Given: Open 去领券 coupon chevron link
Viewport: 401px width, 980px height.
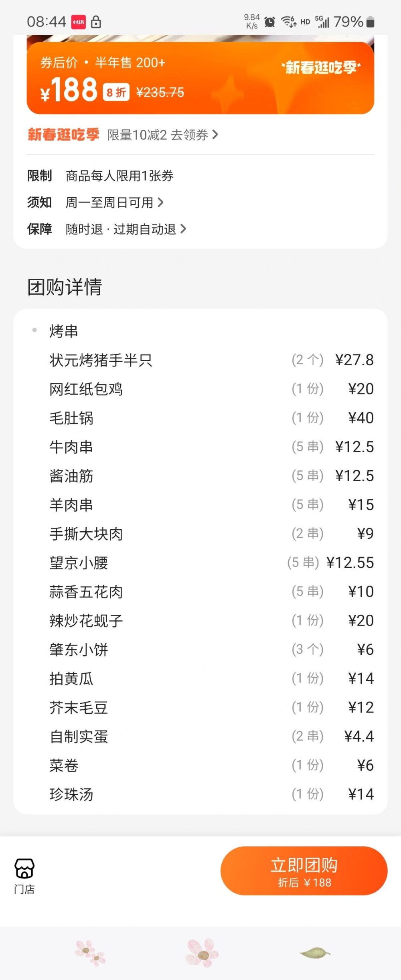Looking at the screenshot, I should click(215, 135).
